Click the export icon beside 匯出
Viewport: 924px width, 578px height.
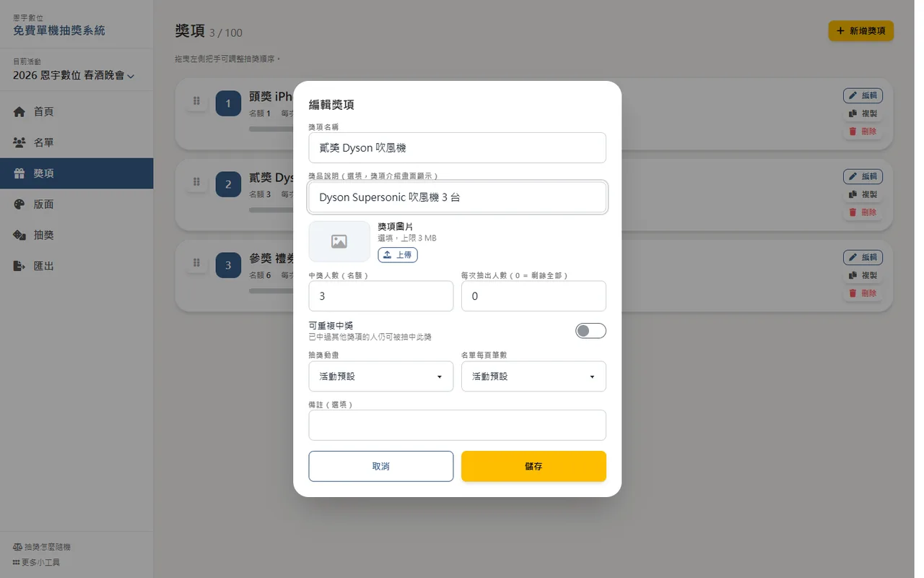click(x=19, y=266)
